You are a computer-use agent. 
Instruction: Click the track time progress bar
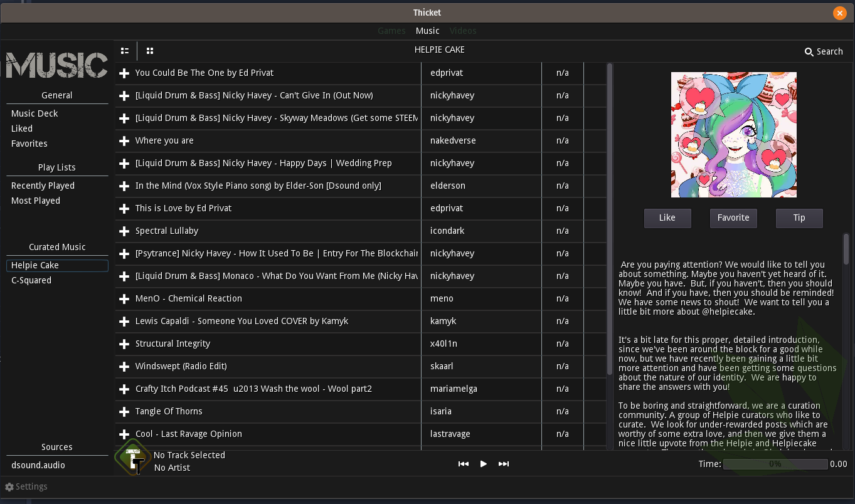[775, 465]
